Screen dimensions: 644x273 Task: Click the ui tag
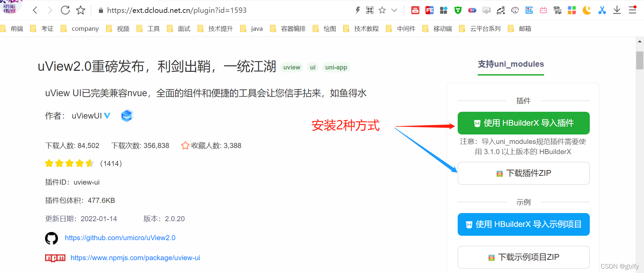coord(313,67)
